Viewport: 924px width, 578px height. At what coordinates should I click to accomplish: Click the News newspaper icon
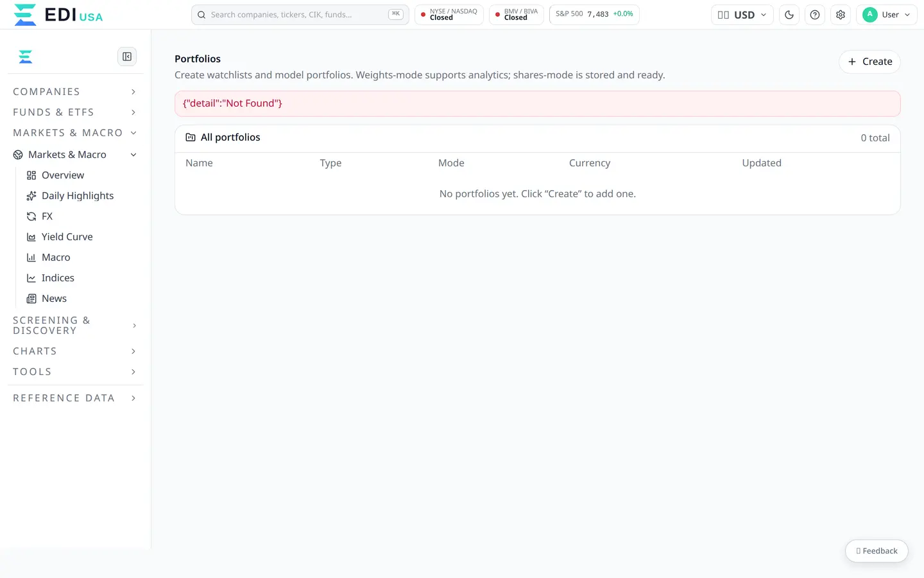click(x=31, y=299)
